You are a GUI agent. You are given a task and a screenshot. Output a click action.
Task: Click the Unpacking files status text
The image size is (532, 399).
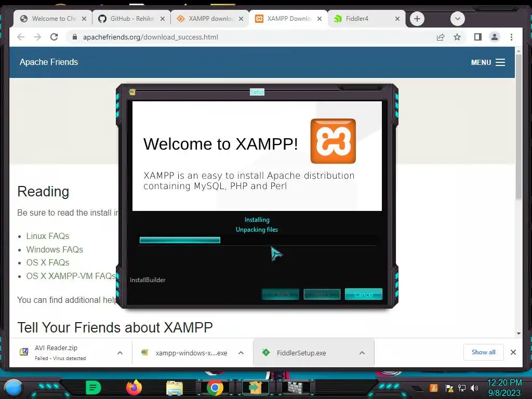tap(257, 230)
